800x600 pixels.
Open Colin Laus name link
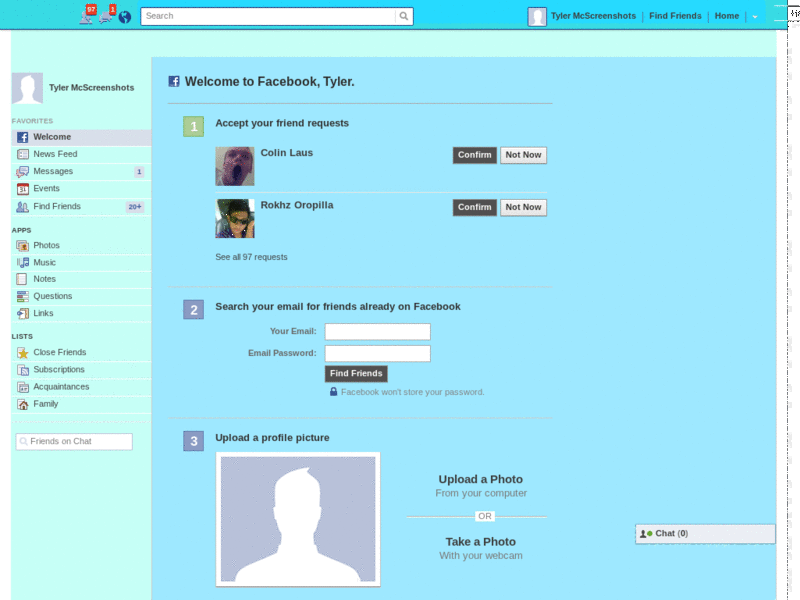[x=287, y=153]
